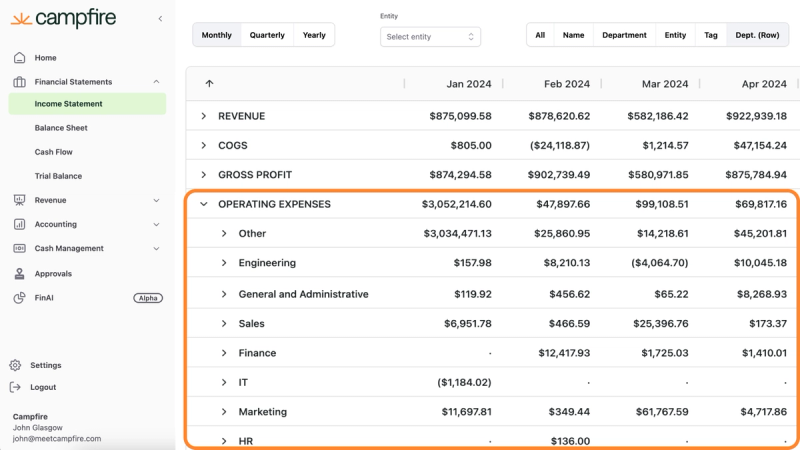Click the Jan 2024 column header
Viewport: 800px width, 450px height.
[469, 84]
